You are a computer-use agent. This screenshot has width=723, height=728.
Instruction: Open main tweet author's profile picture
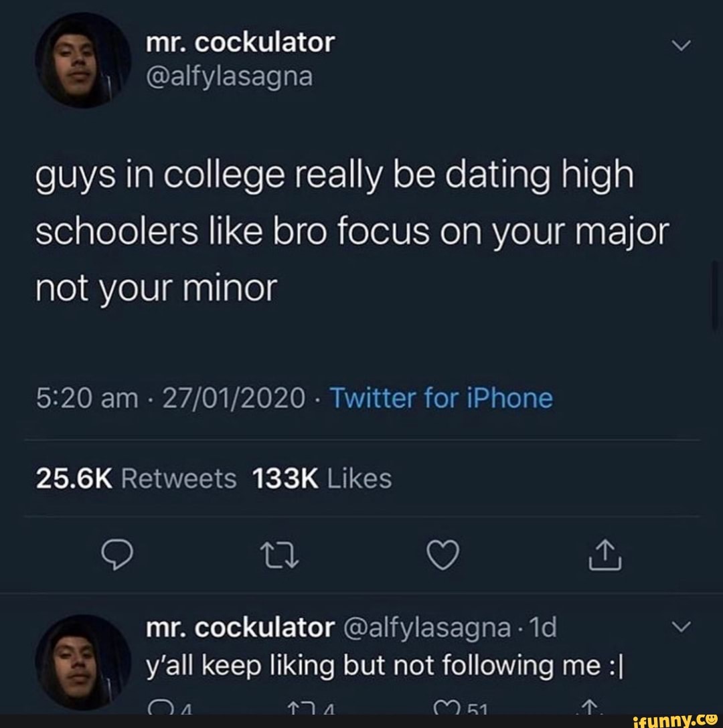[83, 60]
